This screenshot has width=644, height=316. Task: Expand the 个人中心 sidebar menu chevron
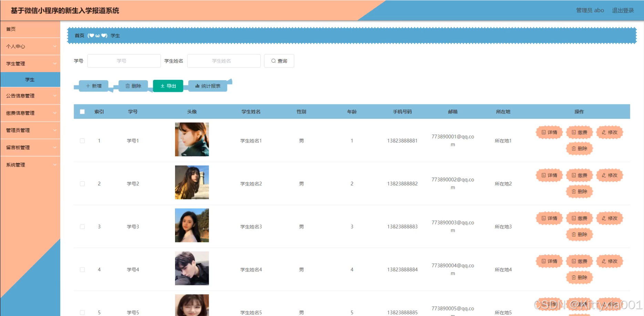point(55,46)
